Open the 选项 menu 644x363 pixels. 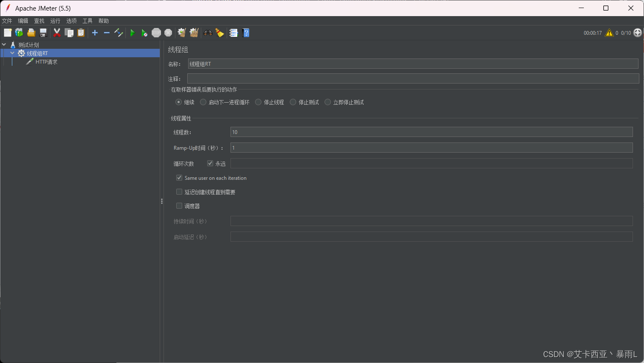tap(71, 21)
